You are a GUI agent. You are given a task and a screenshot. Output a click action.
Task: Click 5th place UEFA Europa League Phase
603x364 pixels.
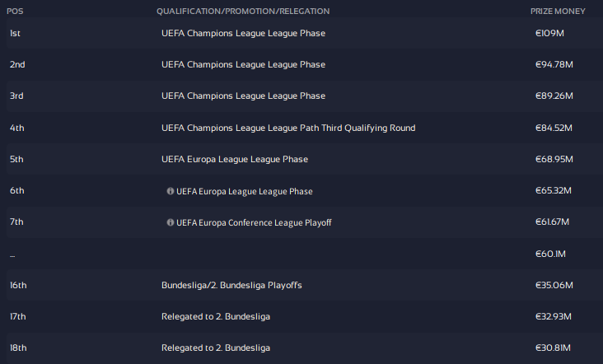pyautogui.click(x=235, y=159)
